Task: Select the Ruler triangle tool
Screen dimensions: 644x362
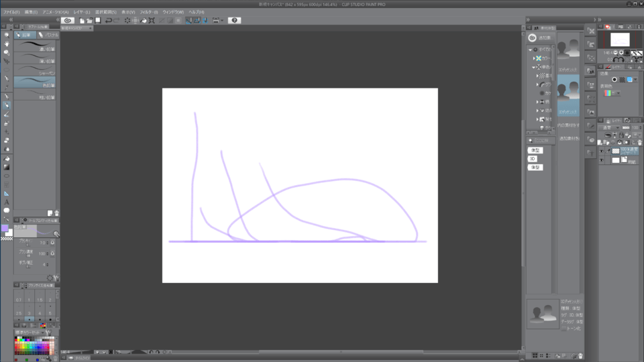Action: pyautogui.click(x=7, y=193)
